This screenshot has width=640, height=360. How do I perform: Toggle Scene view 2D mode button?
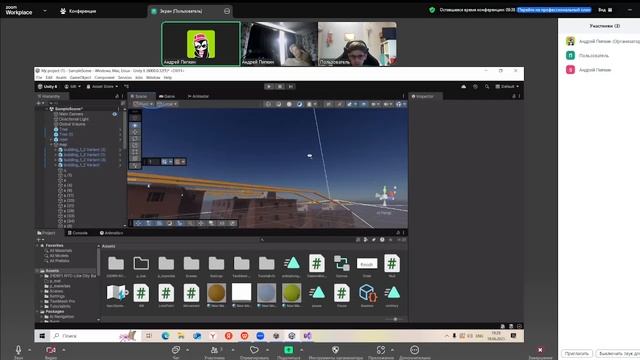[x=329, y=104]
